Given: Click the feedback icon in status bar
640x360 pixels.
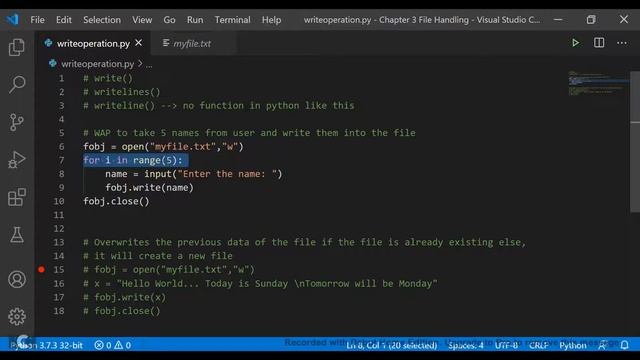Looking at the screenshot, I should [602, 345].
